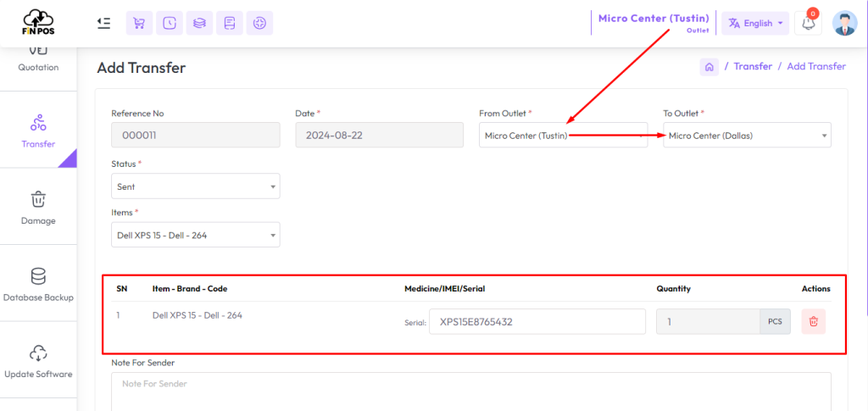Open the receipt document shortcut icon
This screenshot has height=411, width=868.
tap(229, 23)
